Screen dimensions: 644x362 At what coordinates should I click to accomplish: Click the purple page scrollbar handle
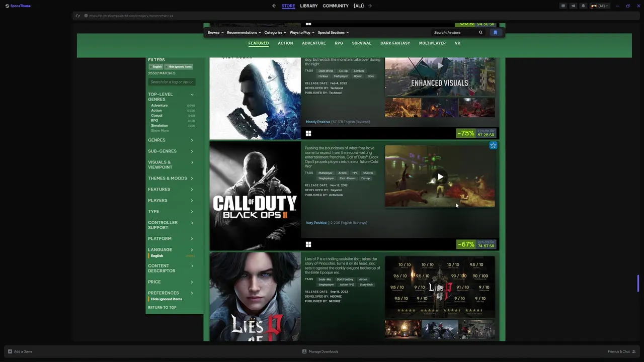tap(637, 283)
